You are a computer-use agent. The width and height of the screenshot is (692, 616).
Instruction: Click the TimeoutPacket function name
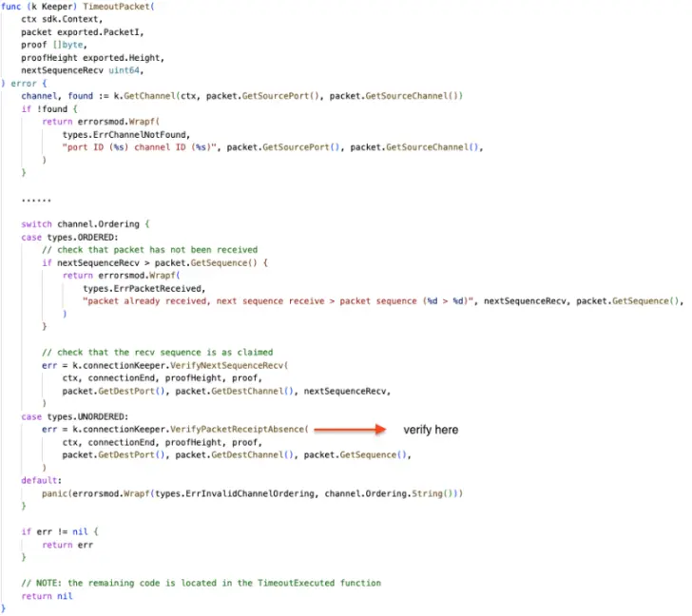pos(117,7)
